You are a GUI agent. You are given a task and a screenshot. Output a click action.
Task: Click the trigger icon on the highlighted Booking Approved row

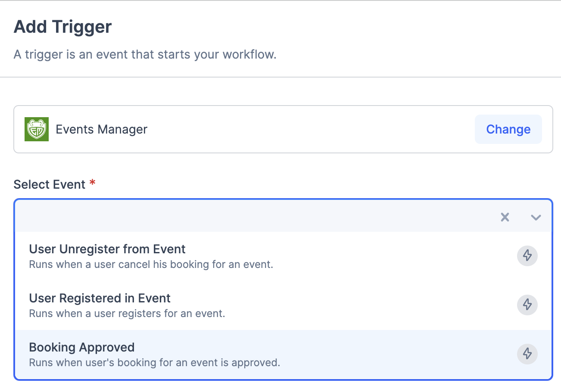pyautogui.click(x=527, y=354)
